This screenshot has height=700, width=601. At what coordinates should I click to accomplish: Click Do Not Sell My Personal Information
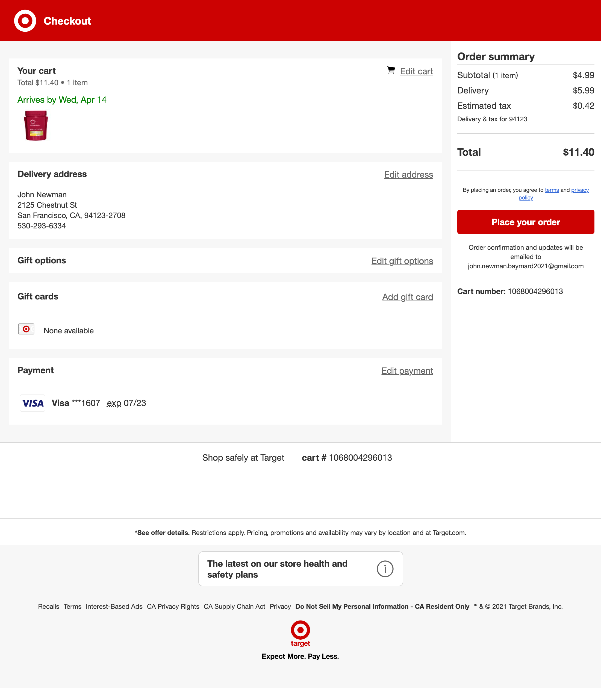click(382, 606)
